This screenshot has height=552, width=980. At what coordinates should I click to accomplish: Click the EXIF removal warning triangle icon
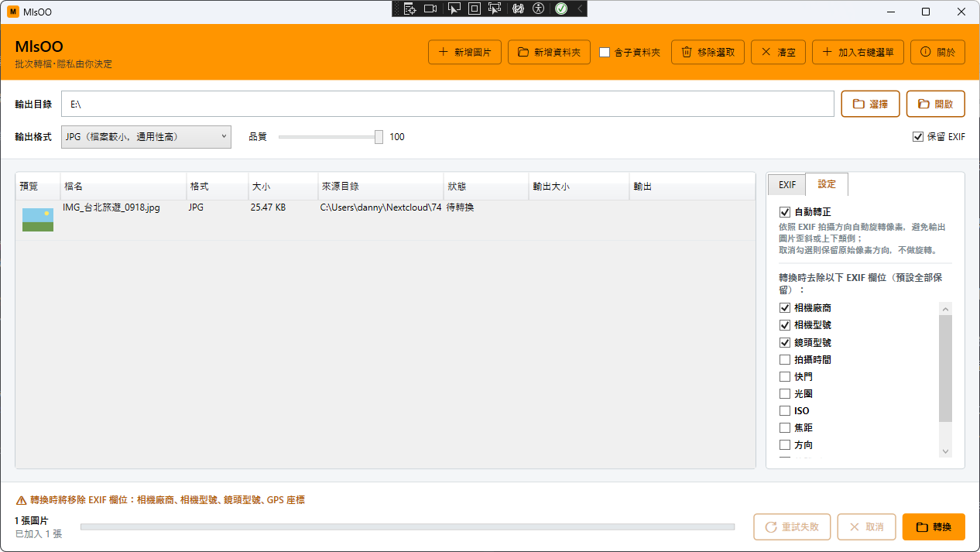point(21,500)
